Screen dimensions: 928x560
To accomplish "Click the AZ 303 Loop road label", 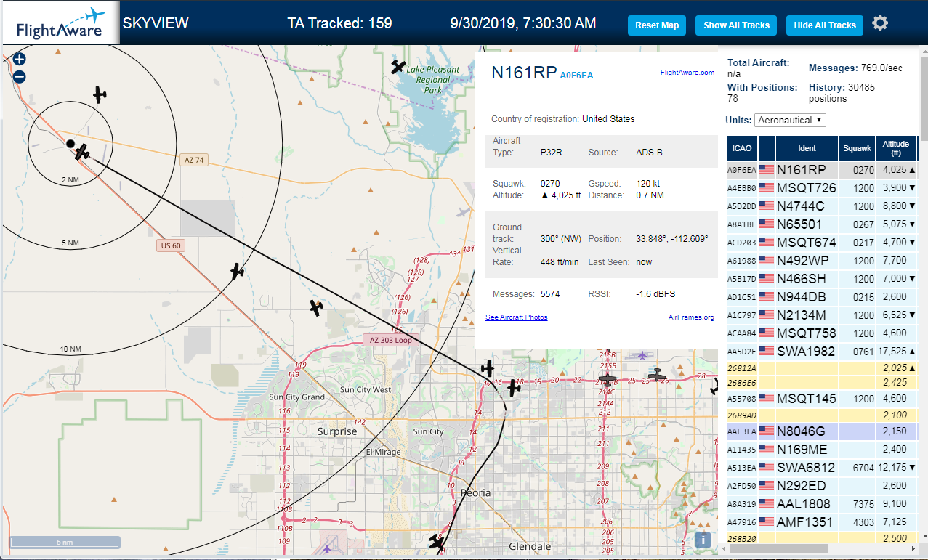I will (x=390, y=340).
